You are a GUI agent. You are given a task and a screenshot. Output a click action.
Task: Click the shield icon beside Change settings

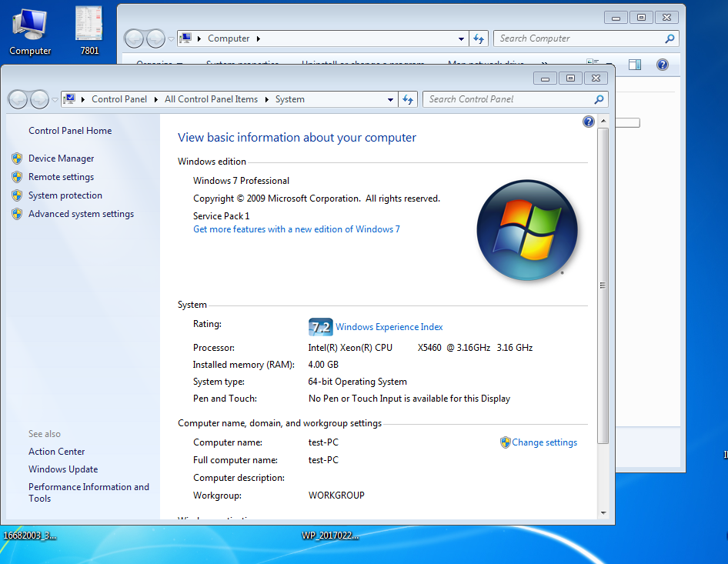(505, 442)
